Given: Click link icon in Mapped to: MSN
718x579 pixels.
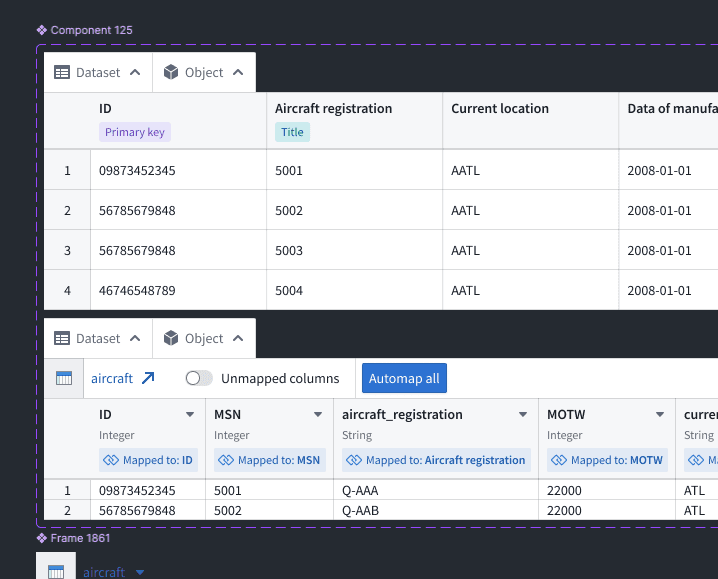Looking at the screenshot, I should click(x=226, y=460).
